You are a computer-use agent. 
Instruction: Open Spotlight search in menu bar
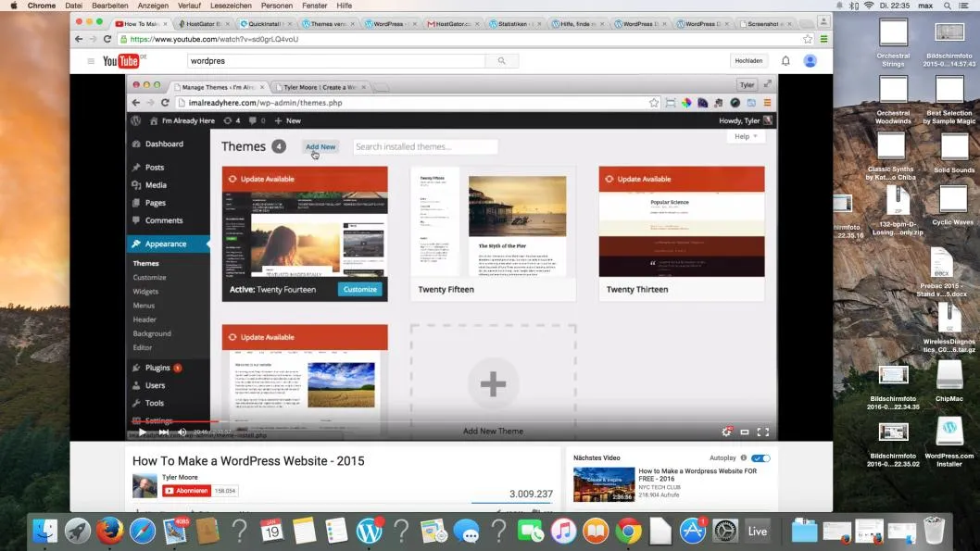948,6
